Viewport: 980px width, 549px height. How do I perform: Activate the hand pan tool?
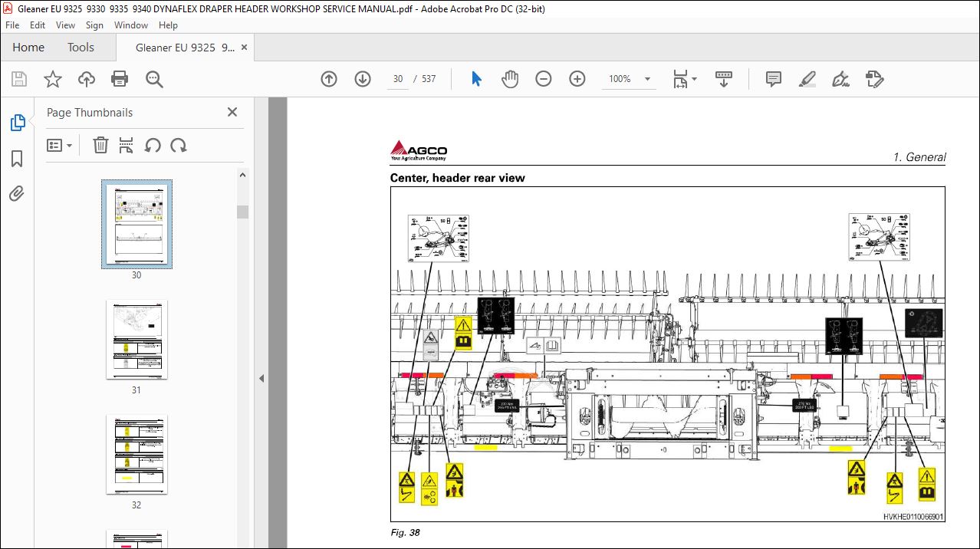pyautogui.click(x=510, y=79)
